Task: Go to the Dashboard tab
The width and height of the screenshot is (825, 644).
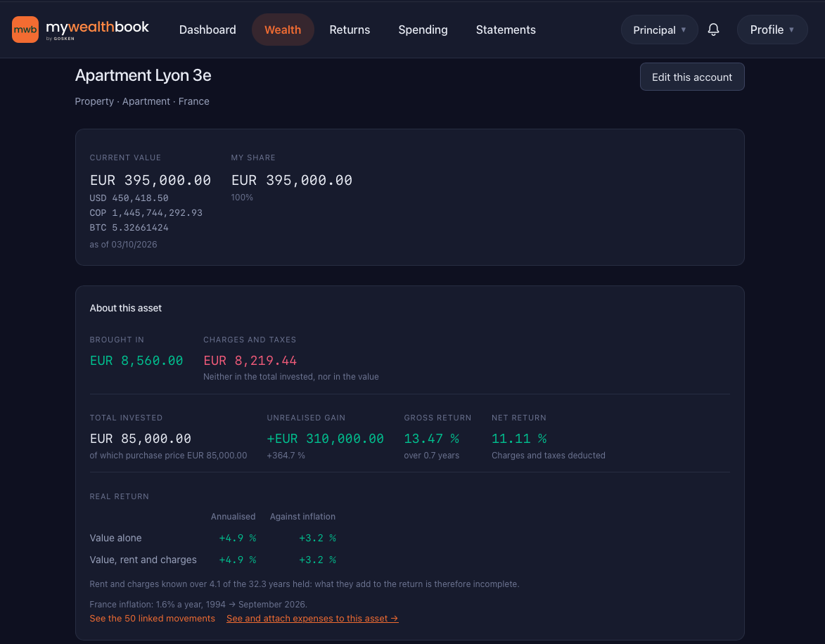Action: (207, 30)
